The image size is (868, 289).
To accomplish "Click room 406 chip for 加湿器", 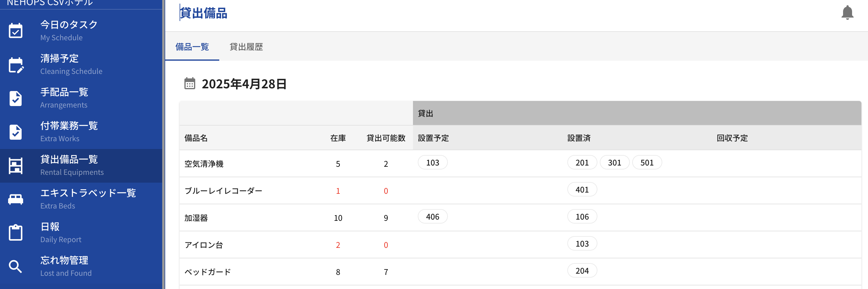I will [432, 217].
